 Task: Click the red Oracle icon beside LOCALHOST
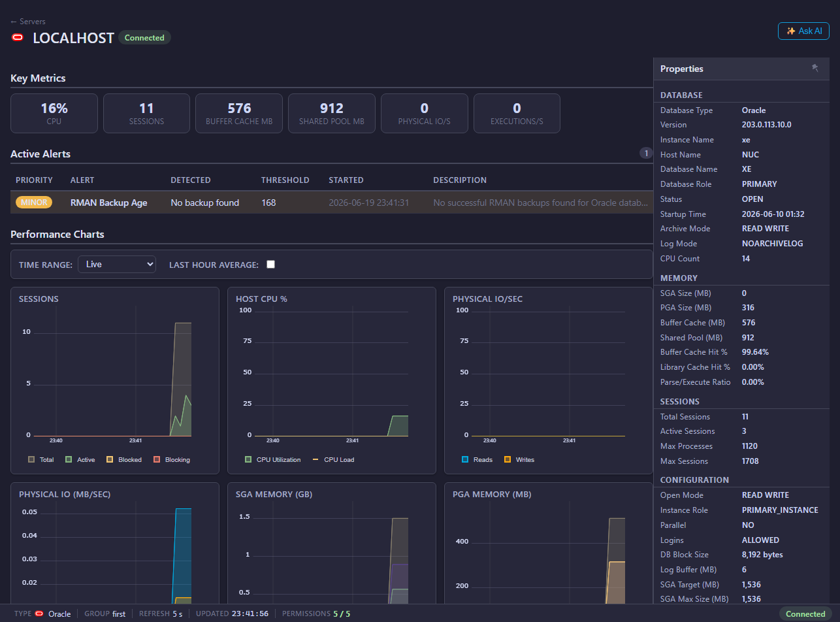(18, 38)
